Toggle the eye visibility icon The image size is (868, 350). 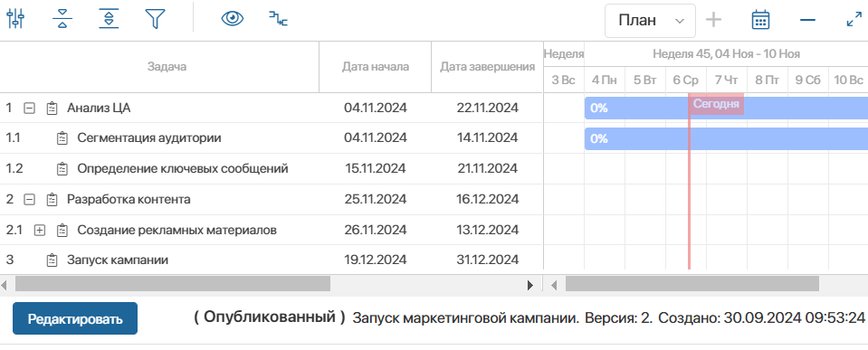pos(233,19)
